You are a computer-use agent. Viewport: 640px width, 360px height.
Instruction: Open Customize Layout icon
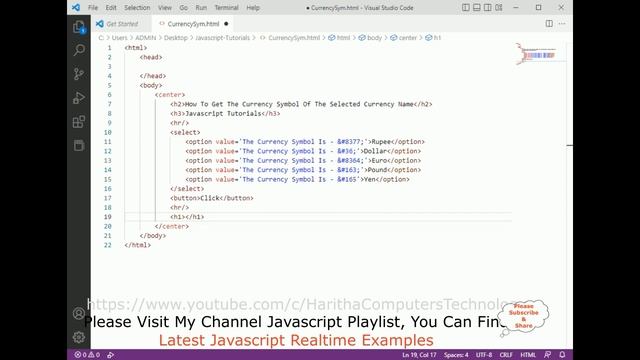[498, 7]
